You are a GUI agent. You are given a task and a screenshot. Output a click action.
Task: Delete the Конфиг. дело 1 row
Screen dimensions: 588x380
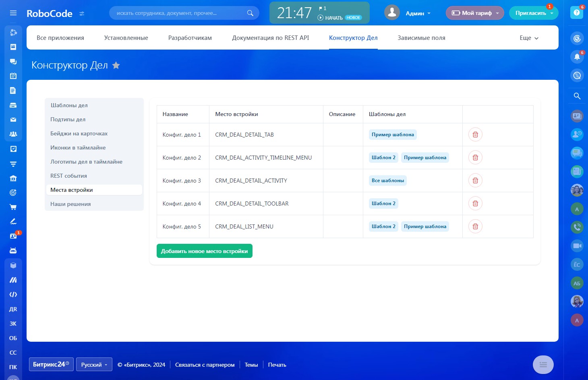475,135
